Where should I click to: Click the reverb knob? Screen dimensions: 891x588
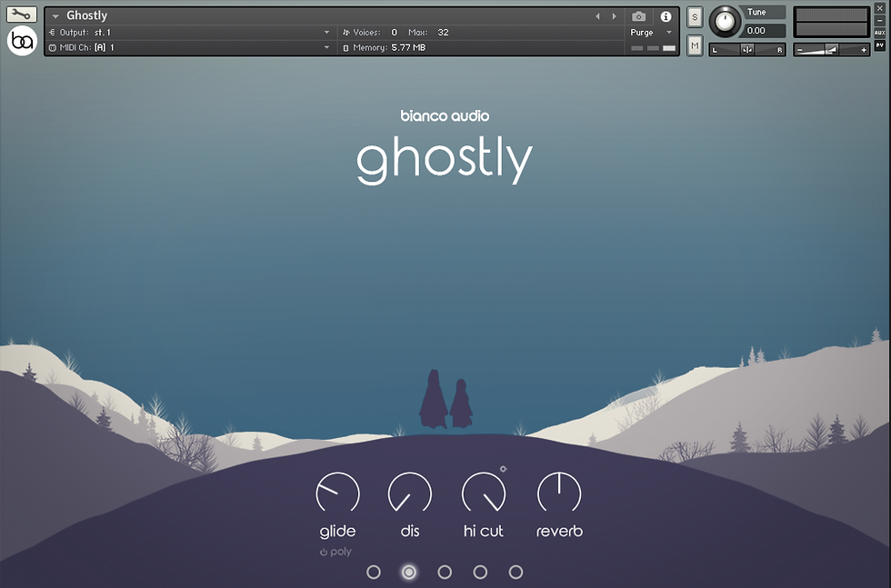(x=559, y=493)
